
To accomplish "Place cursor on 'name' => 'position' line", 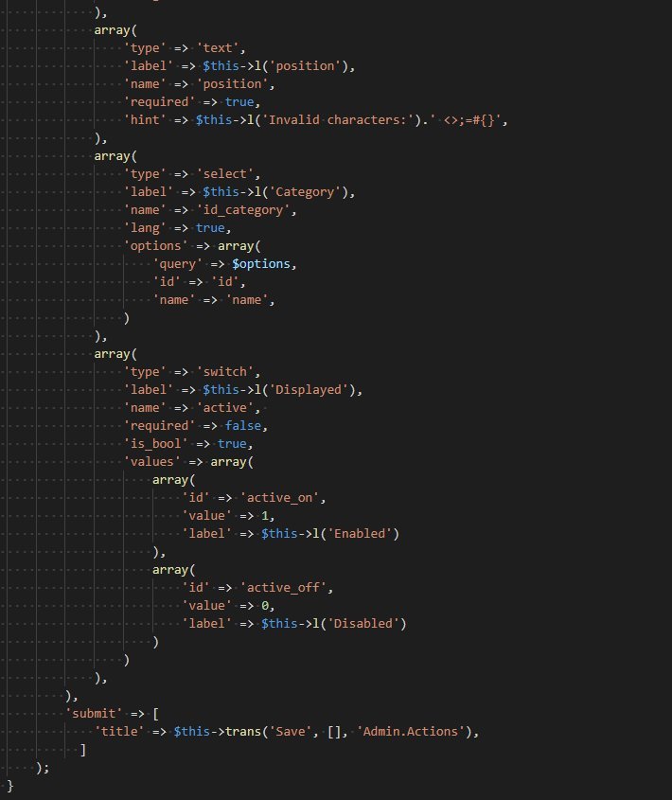I will click(199, 83).
